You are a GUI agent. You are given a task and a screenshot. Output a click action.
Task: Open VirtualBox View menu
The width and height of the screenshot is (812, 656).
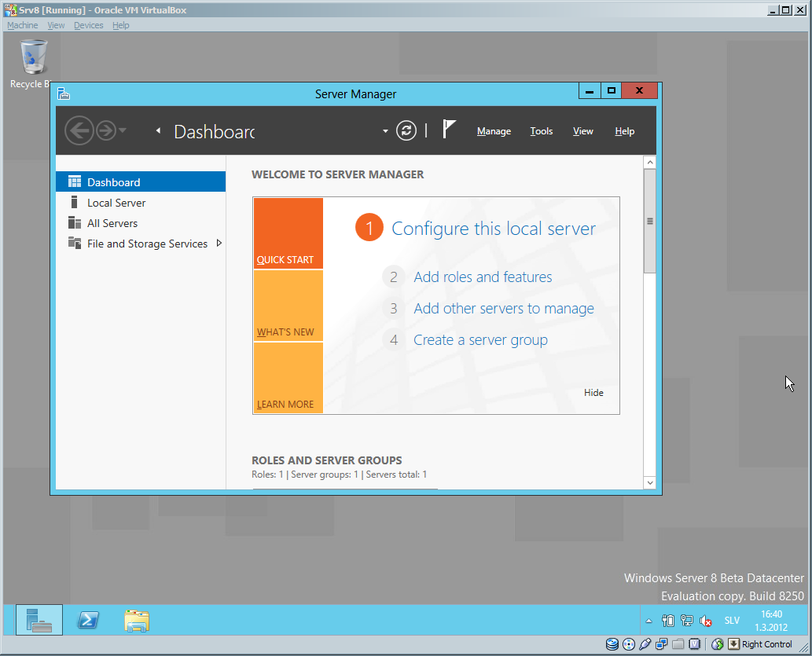tap(56, 25)
